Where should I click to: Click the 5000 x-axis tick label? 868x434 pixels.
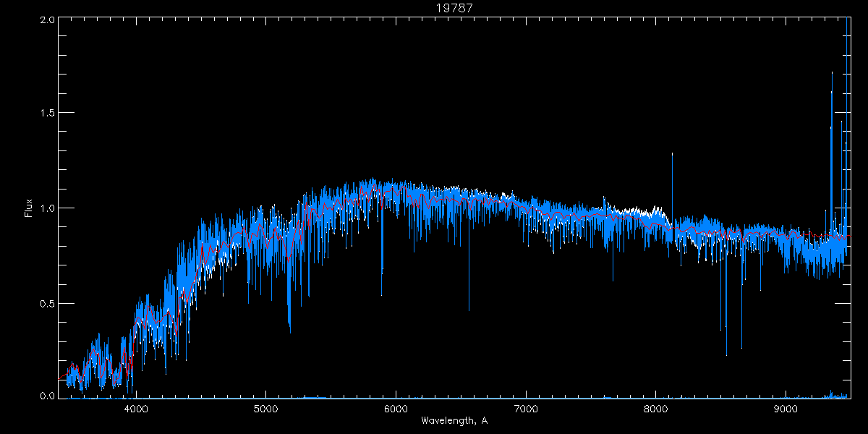click(x=265, y=408)
